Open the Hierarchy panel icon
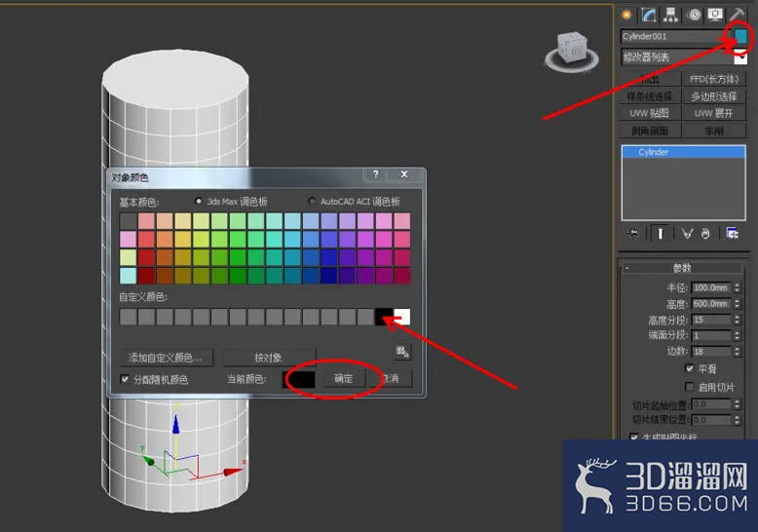 (670, 15)
